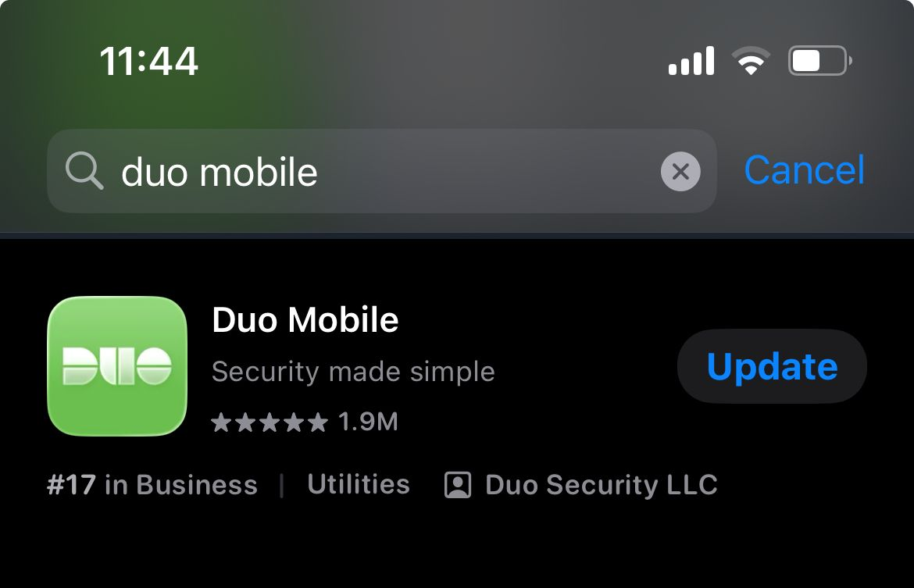Image resolution: width=914 pixels, height=588 pixels.
Task: Open the green Duo app icon
Action: pyautogui.click(x=117, y=366)
